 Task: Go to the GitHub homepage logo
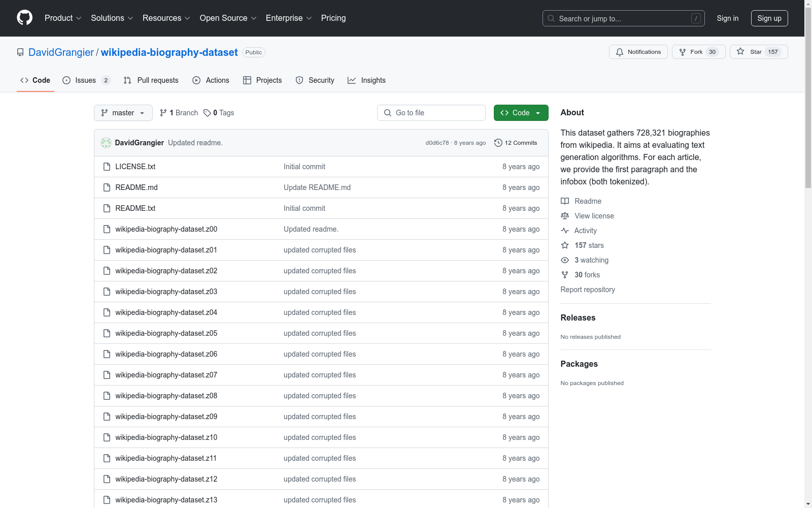pos(24,18)
